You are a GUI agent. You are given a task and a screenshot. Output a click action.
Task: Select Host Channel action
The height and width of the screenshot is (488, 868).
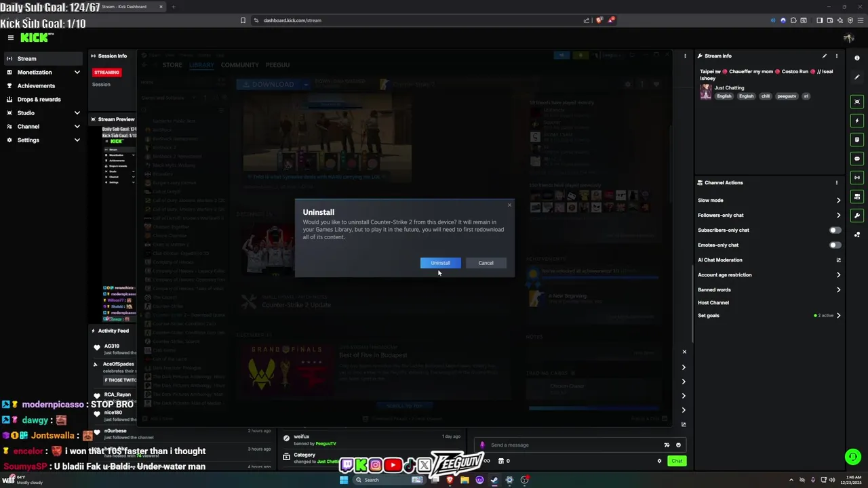pos(713,303)
